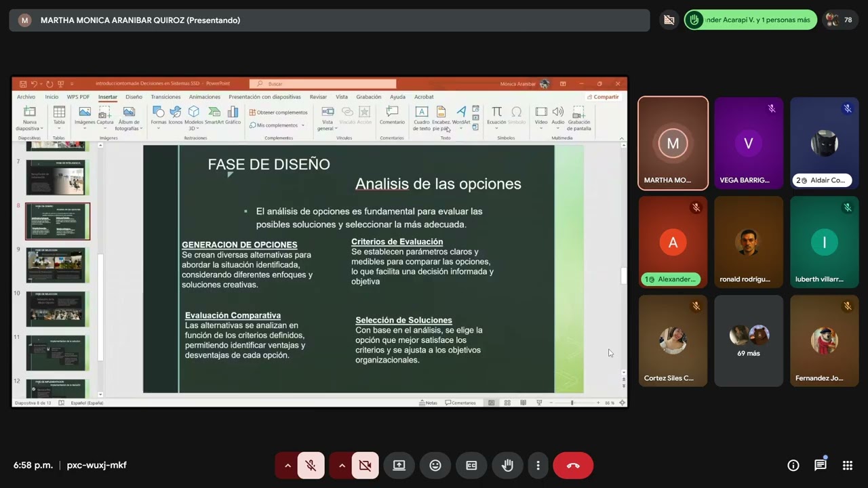The image size is (868, 488).
Task: Fit slide to current window
Action: (622, 403)
